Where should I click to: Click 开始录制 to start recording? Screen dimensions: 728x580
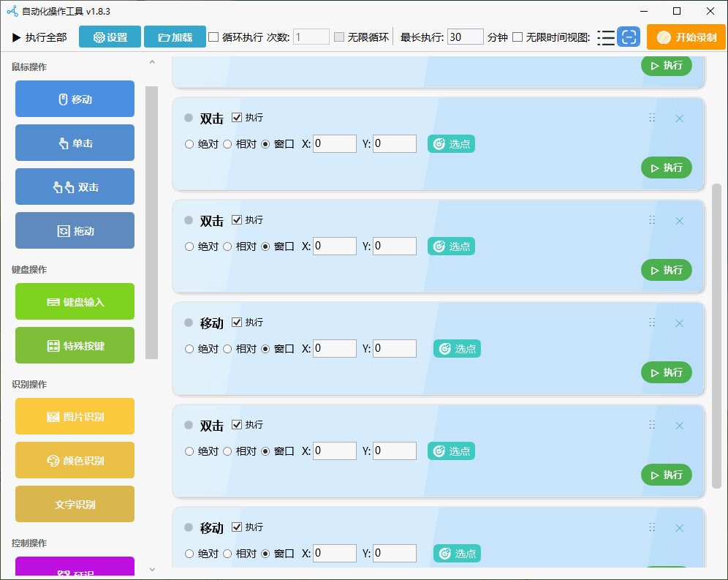click(x=686, y=37)
